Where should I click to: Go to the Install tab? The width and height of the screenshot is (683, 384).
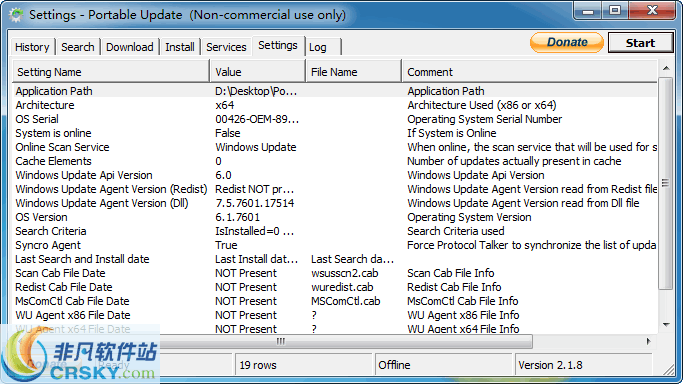pyautogui.click(x=180, y=47)
